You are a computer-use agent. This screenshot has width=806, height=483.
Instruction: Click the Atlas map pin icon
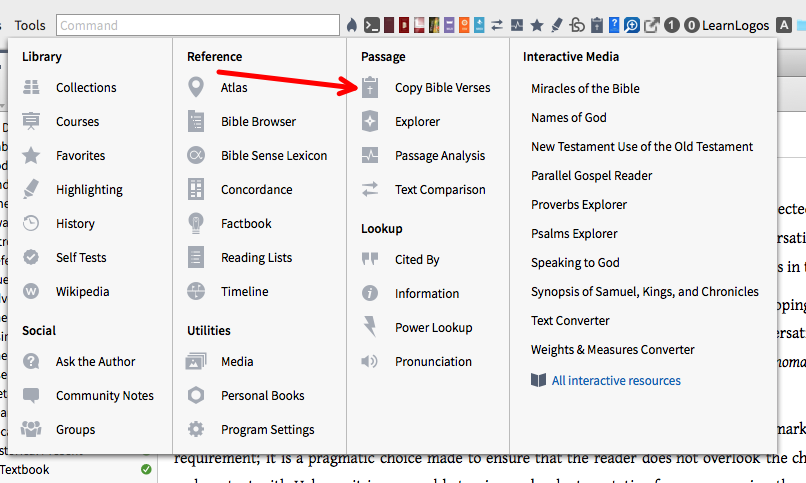196,87
